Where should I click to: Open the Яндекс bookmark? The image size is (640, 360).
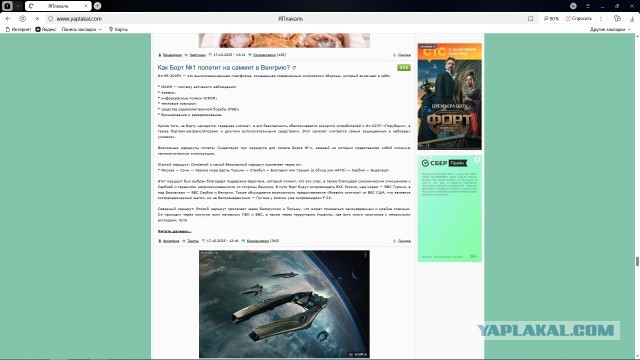pyautogui.click(x=46, y=29)
